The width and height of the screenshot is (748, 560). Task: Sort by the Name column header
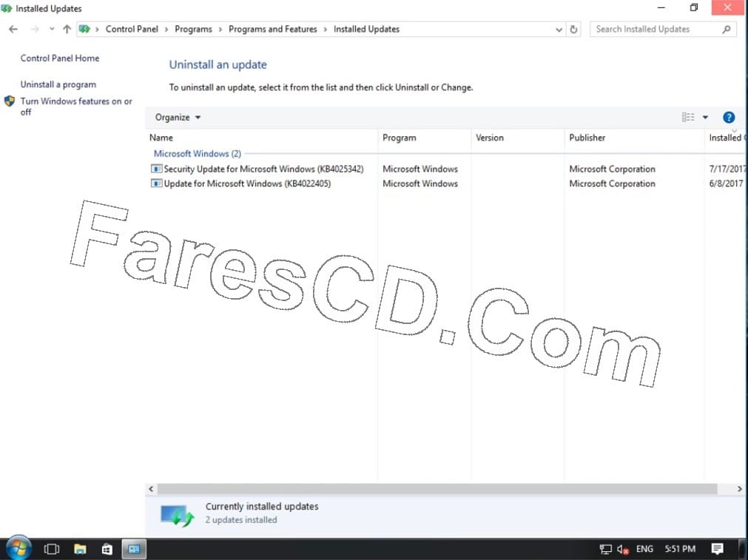point(261,138)
